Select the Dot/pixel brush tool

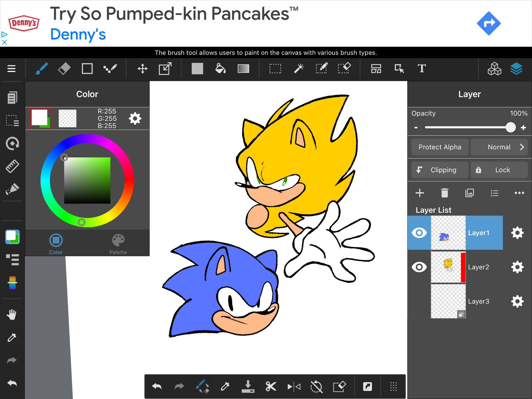[x=110, y=68]
